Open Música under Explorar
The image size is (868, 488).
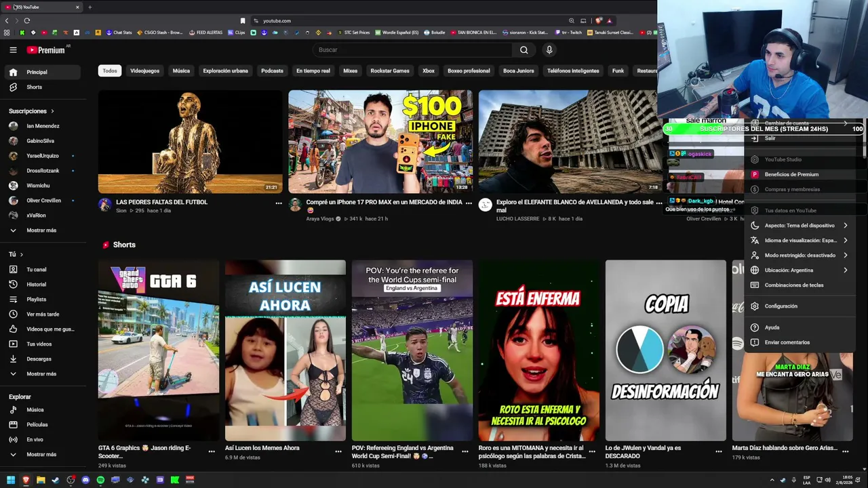(41, 410)
